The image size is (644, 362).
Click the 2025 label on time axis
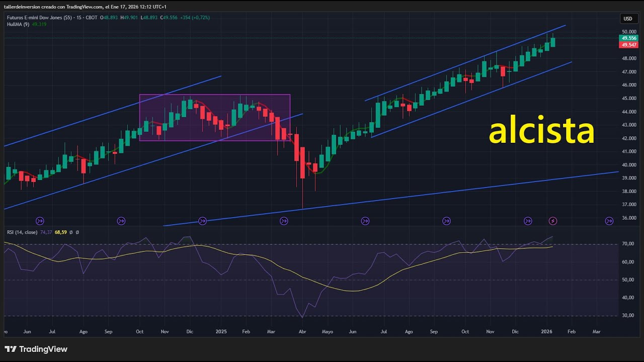coord(221,332)
